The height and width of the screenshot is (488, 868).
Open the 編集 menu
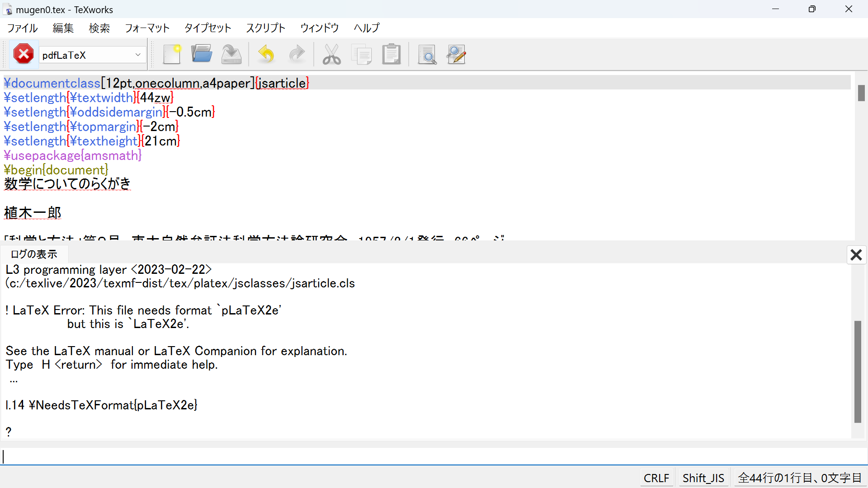[63, 28]
